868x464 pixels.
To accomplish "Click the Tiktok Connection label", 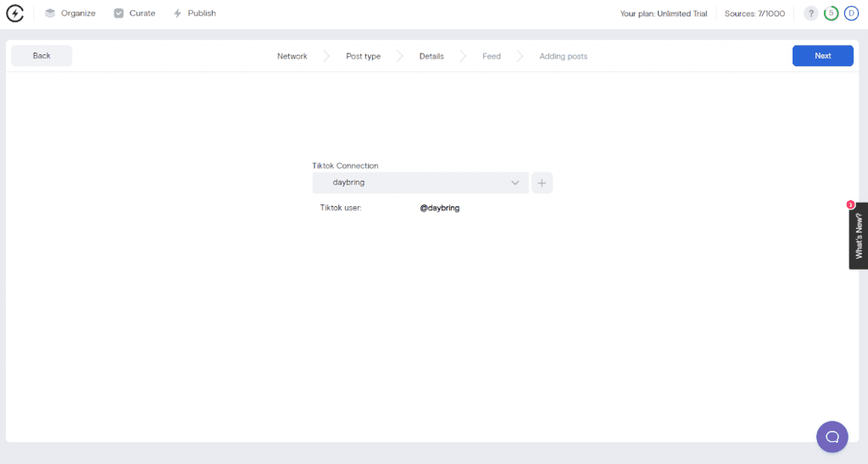I will (346, 165).
